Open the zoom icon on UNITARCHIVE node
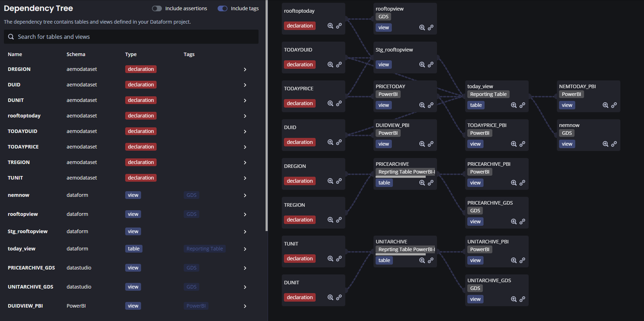This screenshot has width=644, height=321. pos(422,260)
